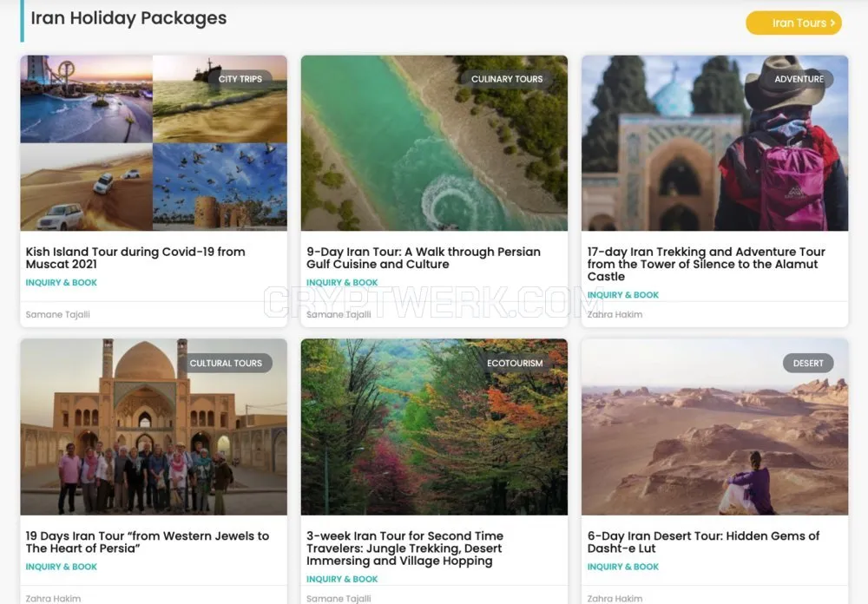Open the Iran Tours button

click(x=793, y=23)
